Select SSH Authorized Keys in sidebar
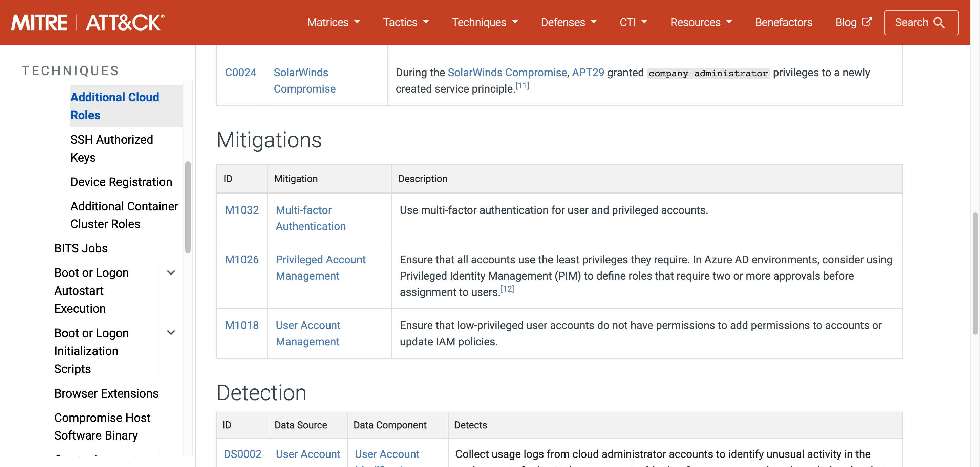This screenshot has height=467, width=980. [x=111, y=148]
